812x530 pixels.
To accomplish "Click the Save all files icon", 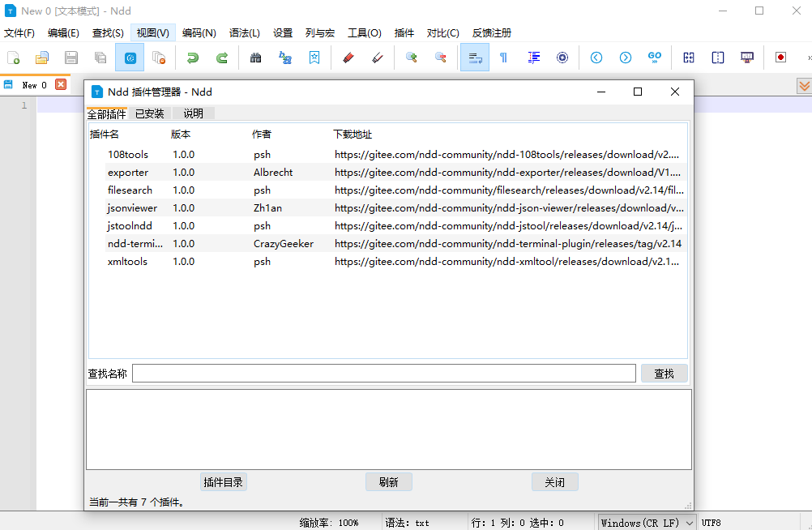I will pos(100,58).
